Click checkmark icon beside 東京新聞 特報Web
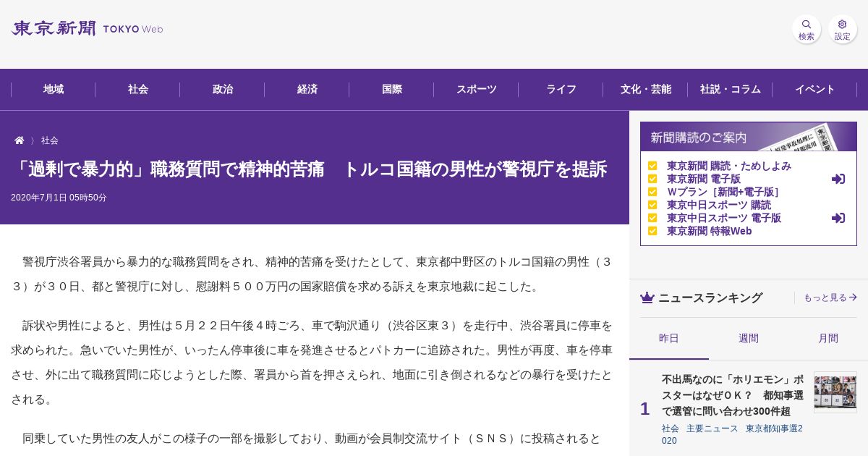This screenshot has width=868, height=456. point(652,231)
